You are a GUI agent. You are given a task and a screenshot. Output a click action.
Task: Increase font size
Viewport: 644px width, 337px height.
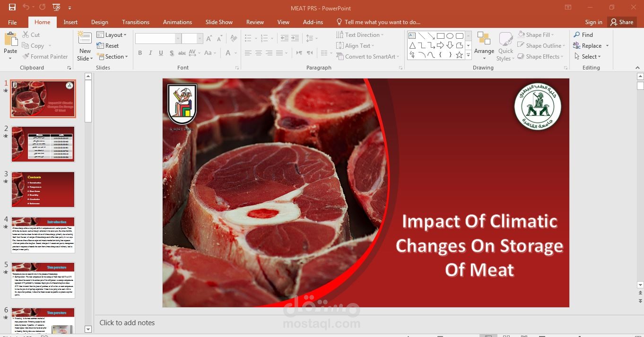pos(209,39)
